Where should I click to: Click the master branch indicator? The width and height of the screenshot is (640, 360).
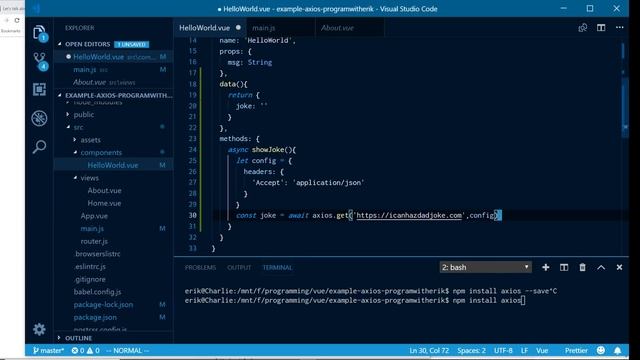[48, 350]
